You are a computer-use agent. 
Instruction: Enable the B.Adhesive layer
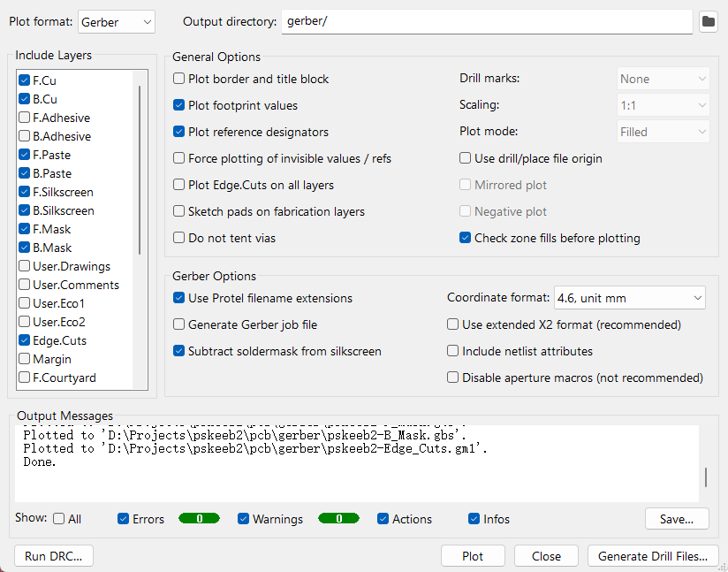[25, 136]
